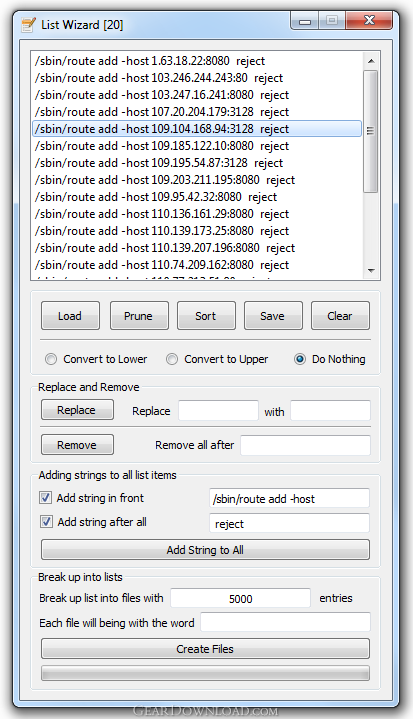The width and height of the screenshot is (413, 719).
Task: Select list row with 110.74.209.162:8080
Action: click(x=197, y=265)
